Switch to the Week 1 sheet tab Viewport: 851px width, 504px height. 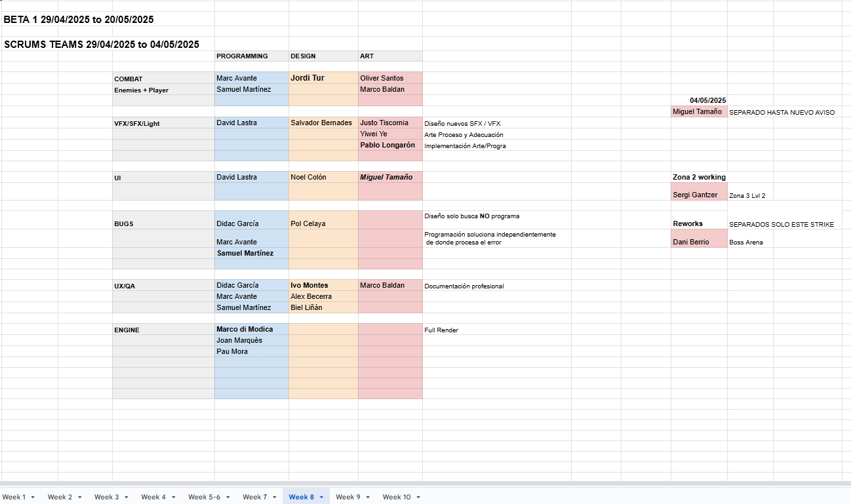pyautogui.click(x=14, y=497)
